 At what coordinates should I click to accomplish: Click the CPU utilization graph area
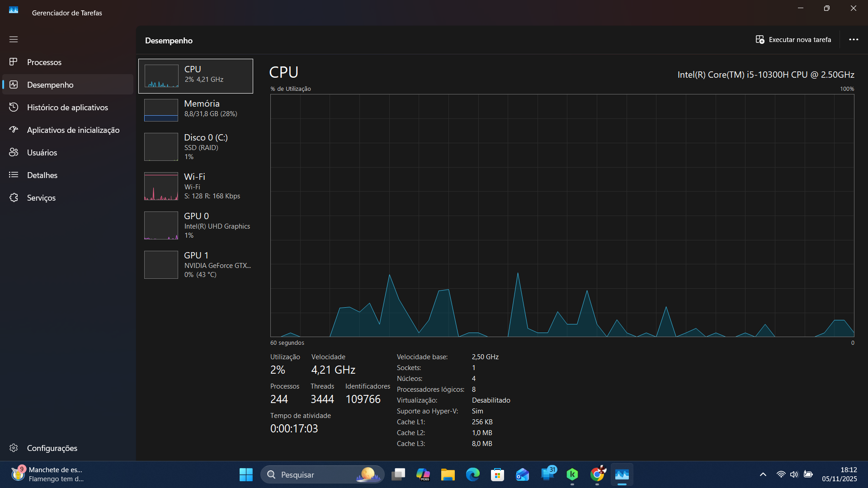[x=562, y=215]
